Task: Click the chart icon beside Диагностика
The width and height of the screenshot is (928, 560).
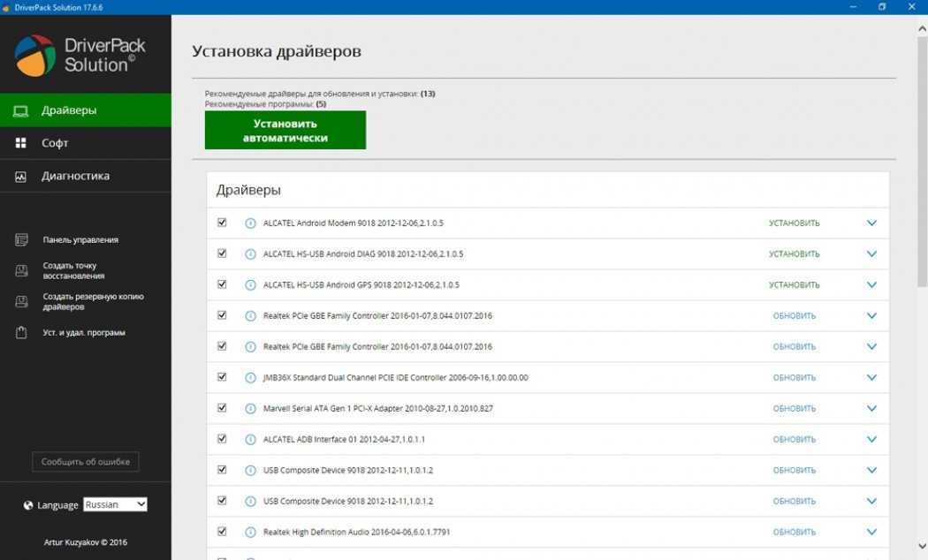Action: (20, 177)
